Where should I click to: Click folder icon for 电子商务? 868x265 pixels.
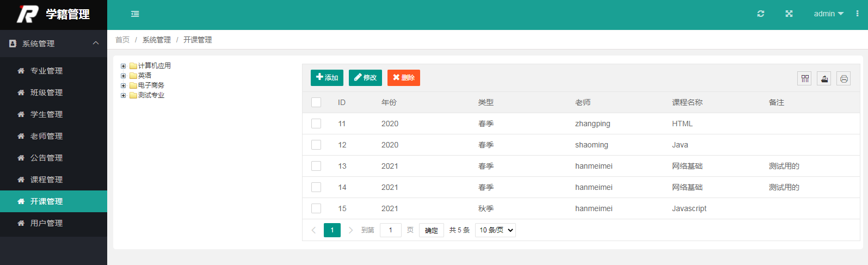coord(133,85)
